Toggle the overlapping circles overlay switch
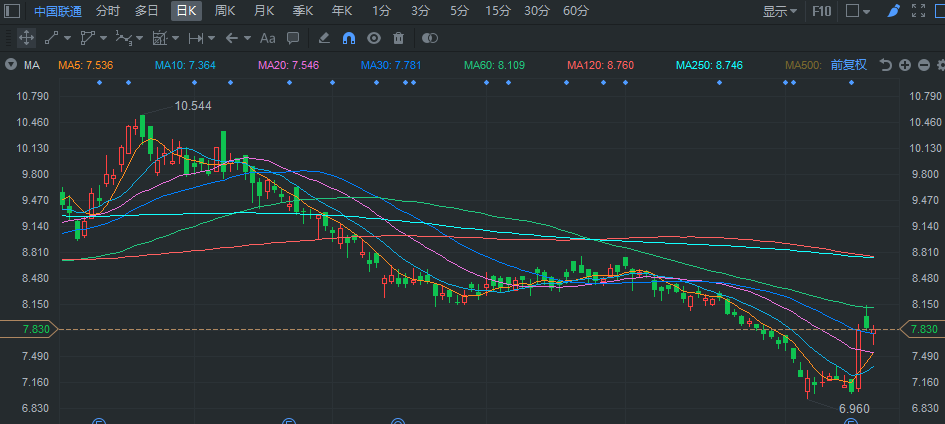Image resolution: width=945 pixels, height=424 pixels. tap(430, 38)
